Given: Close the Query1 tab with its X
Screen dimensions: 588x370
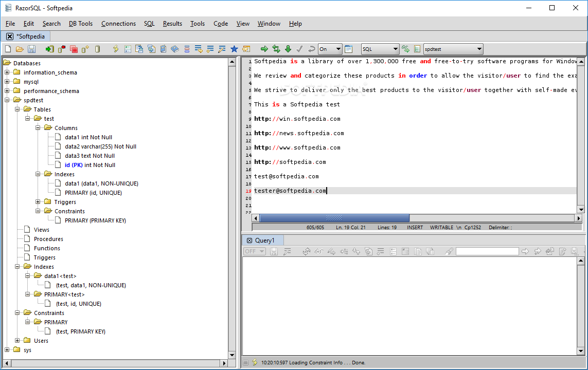Looking at the screenshot, I should (250, 240).
